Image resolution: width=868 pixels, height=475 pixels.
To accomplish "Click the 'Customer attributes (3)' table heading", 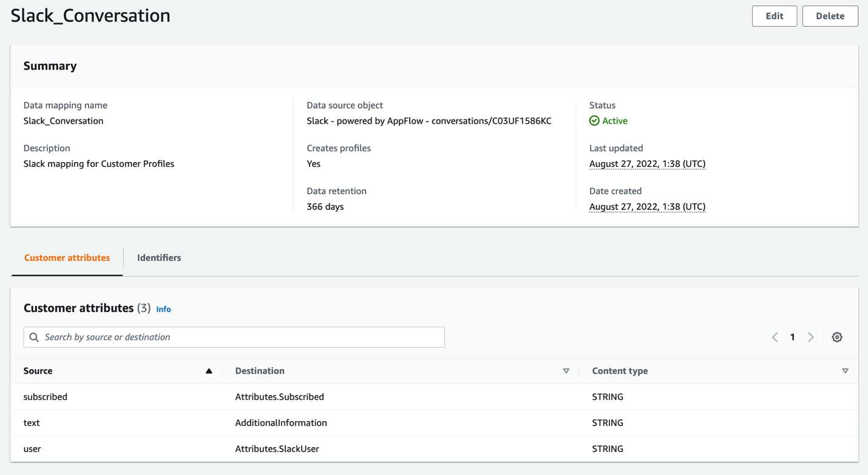I will (87, 308).
